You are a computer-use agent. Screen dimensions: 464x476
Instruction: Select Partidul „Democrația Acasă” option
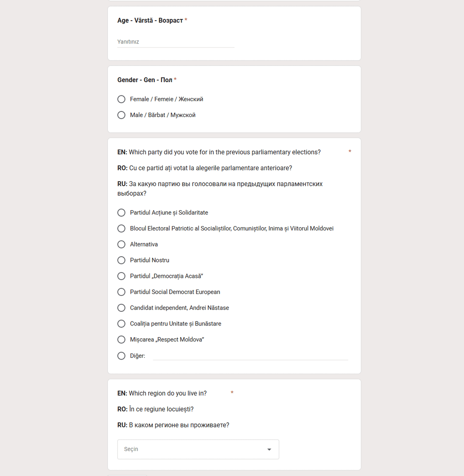(121, 276)
